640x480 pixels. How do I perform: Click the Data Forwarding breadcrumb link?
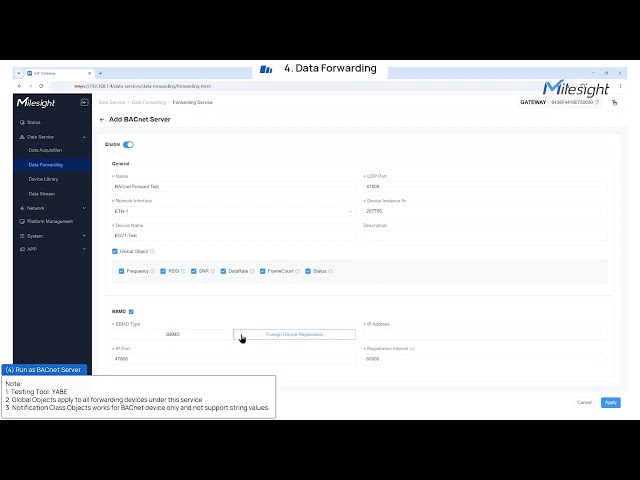(149, 102)
